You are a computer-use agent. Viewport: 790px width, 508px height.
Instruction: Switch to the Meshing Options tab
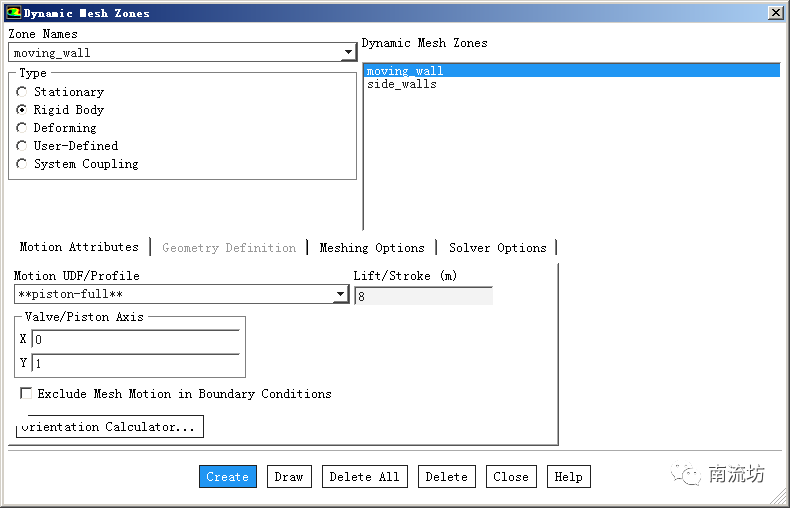(x=372, y=247)
